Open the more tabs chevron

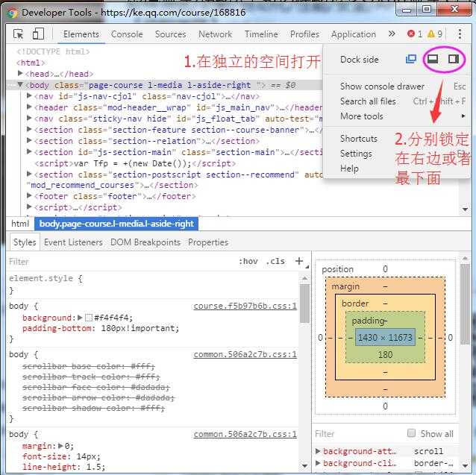click(392, 34)
